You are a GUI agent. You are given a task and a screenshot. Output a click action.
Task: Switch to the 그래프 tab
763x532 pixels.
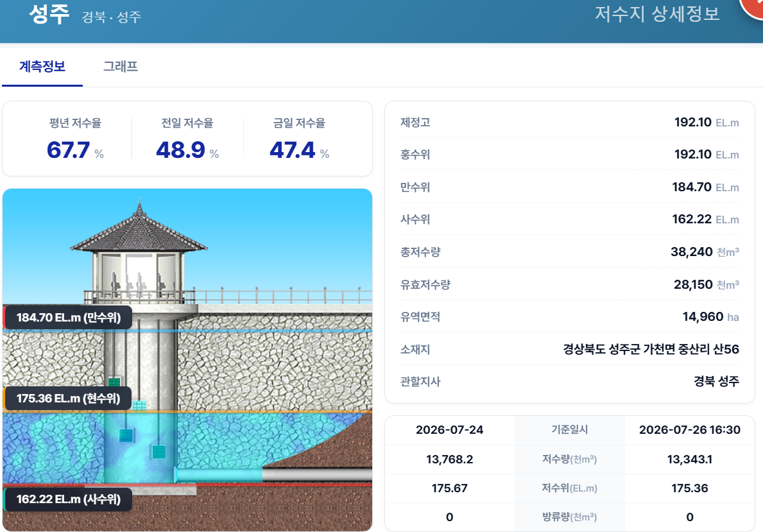click(x=120, y=66)
